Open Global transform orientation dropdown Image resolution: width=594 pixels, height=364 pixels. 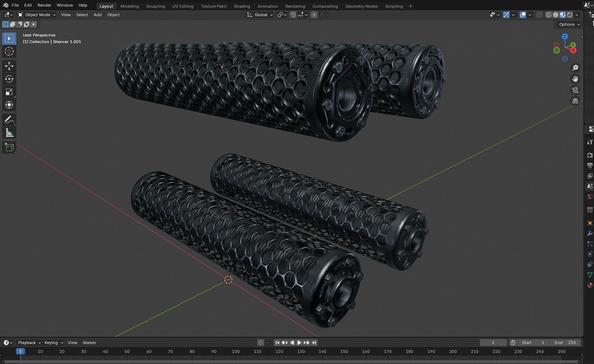coord(260,15)
